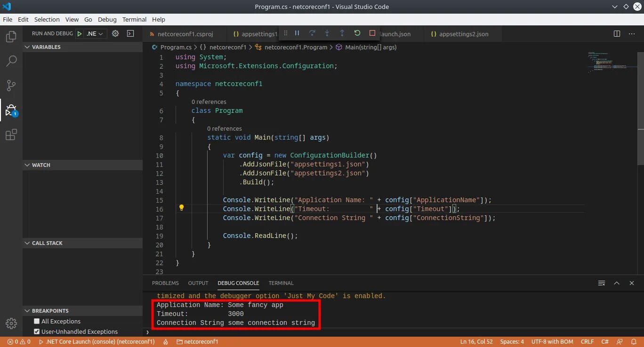The height and width of the screenshot is (347, 644).
Task: Open the Debug menu
Action: (x=107, y=19)
